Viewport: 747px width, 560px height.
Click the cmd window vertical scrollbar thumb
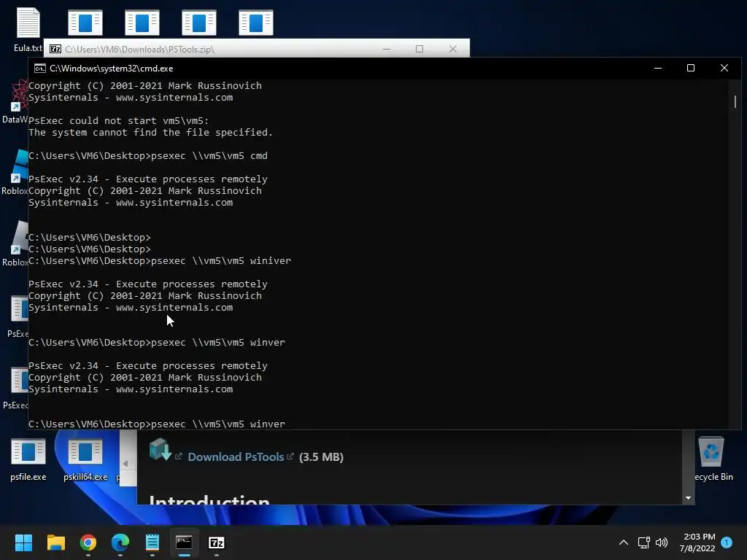(x=735, y=101)
